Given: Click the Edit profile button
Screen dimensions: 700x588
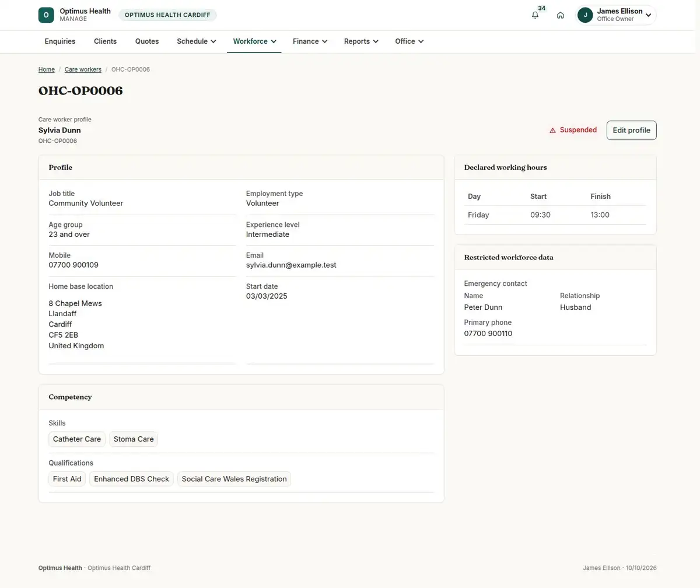Looking at the screenshot, I should point(631,130).
